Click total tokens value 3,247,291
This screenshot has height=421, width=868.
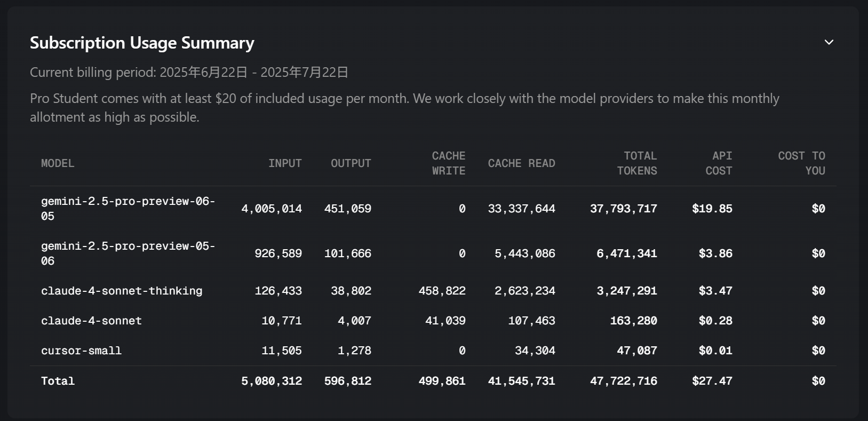click(627, 291)
